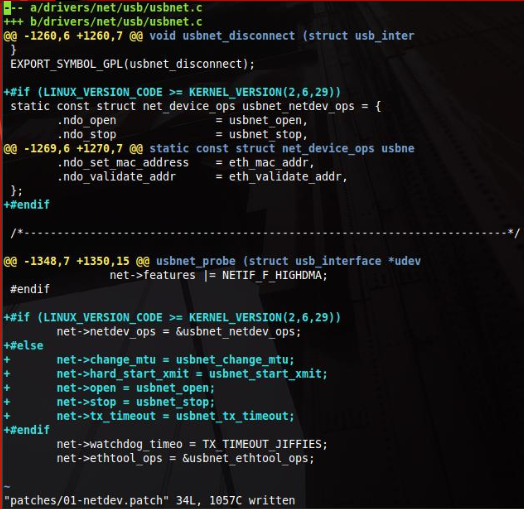Click the "@@ -1348,7 +1350,15 @@ usbnet_probe" hunk header
This screenshot has height=509, width=524.
tap(212, 261)
